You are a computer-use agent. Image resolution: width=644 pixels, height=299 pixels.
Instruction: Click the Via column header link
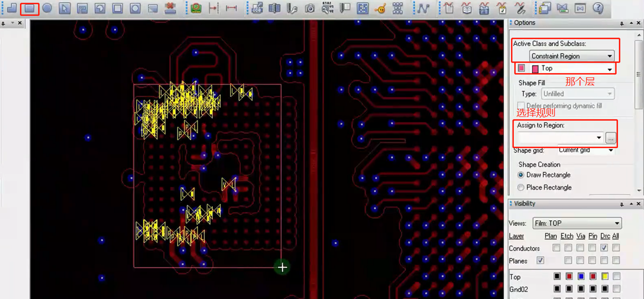click(x=581, y=236)
